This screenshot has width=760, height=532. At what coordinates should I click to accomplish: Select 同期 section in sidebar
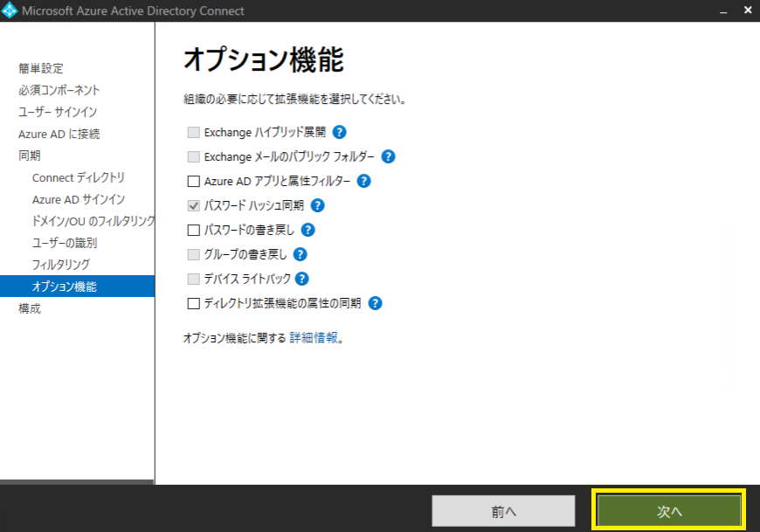tap(29, 155)
